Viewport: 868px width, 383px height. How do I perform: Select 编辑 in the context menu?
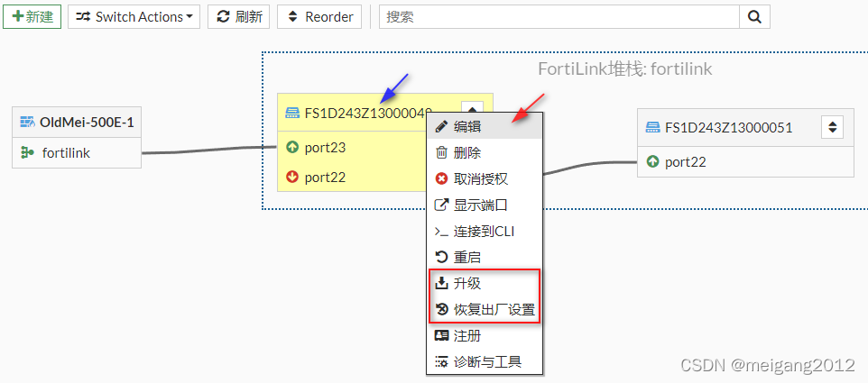pyautogui.click(x=485, y=126)
